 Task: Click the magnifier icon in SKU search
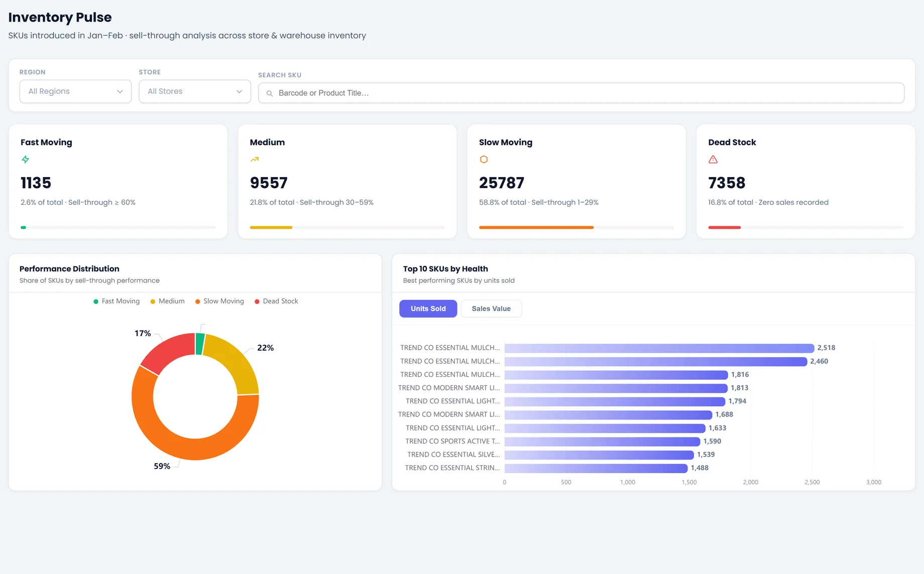pos(270,93)
